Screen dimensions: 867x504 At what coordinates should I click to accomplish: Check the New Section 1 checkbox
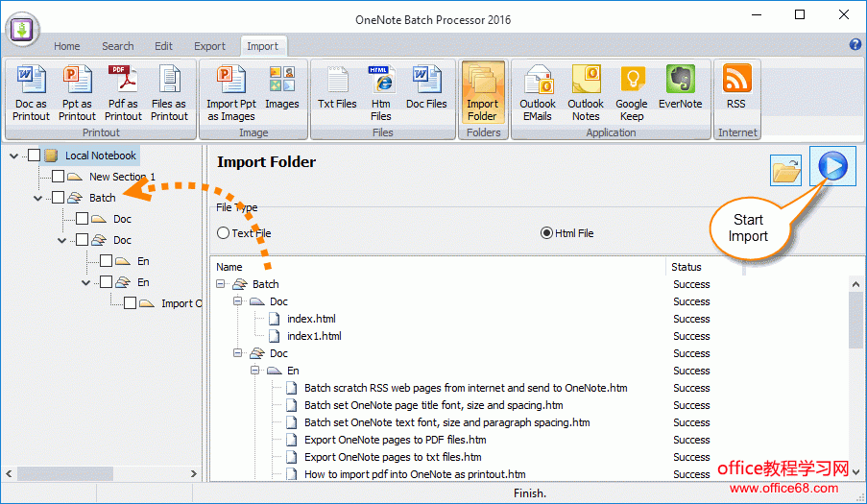tap(58, 177)
